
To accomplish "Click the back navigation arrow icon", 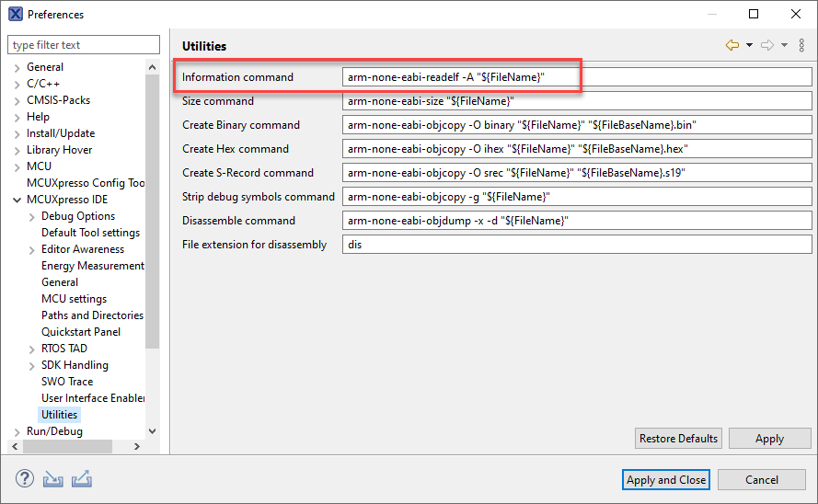I will pos(732,45).
